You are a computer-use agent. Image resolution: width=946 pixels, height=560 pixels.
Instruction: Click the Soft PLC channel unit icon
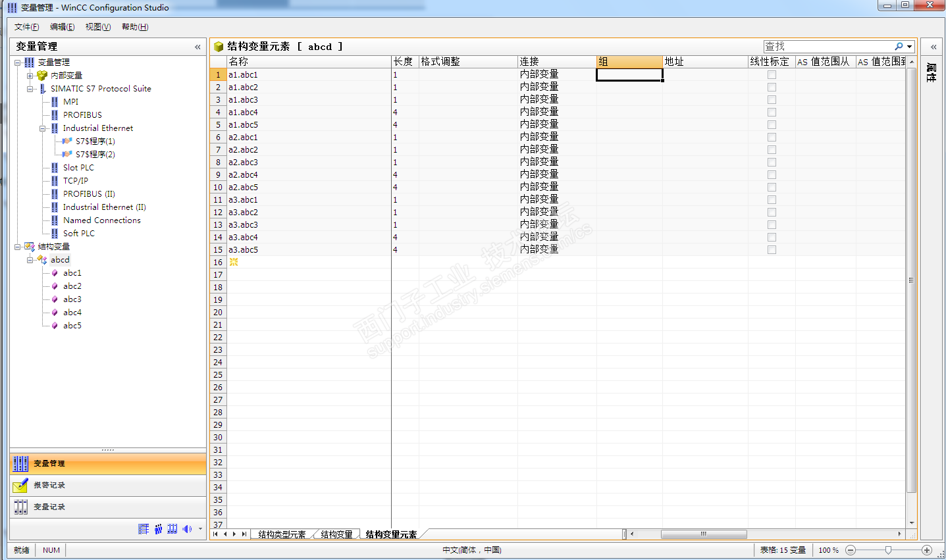pos(55,234)
